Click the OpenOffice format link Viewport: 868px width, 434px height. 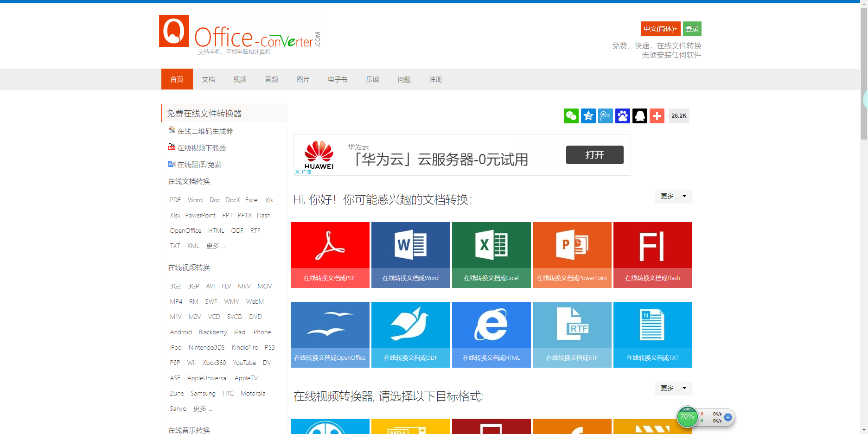185,230
